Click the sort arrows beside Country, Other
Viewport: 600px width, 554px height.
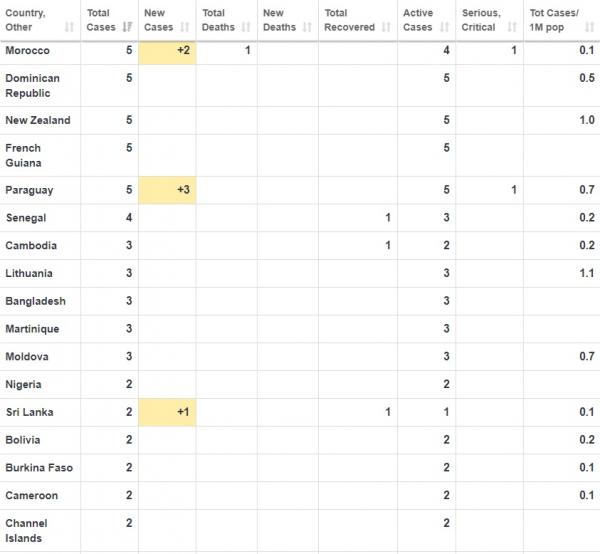(x=70, y=27)
